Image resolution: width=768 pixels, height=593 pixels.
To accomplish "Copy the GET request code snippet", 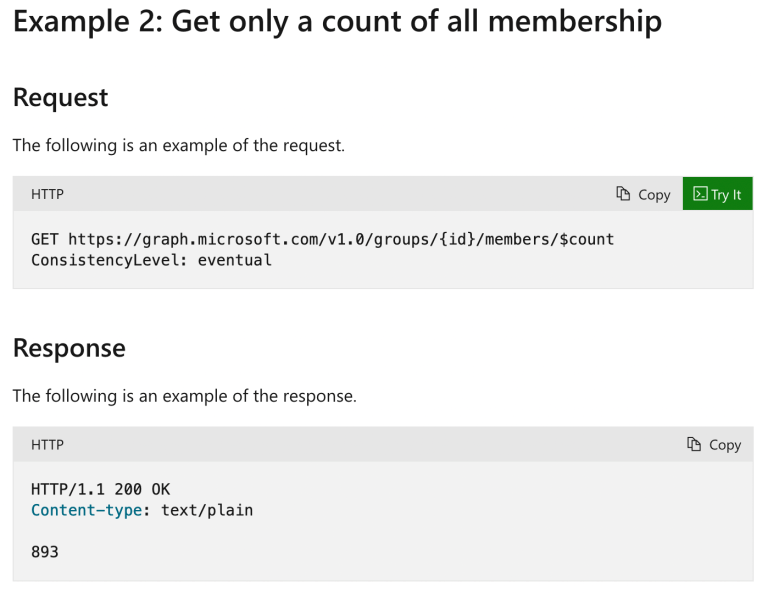I will 643,194.
